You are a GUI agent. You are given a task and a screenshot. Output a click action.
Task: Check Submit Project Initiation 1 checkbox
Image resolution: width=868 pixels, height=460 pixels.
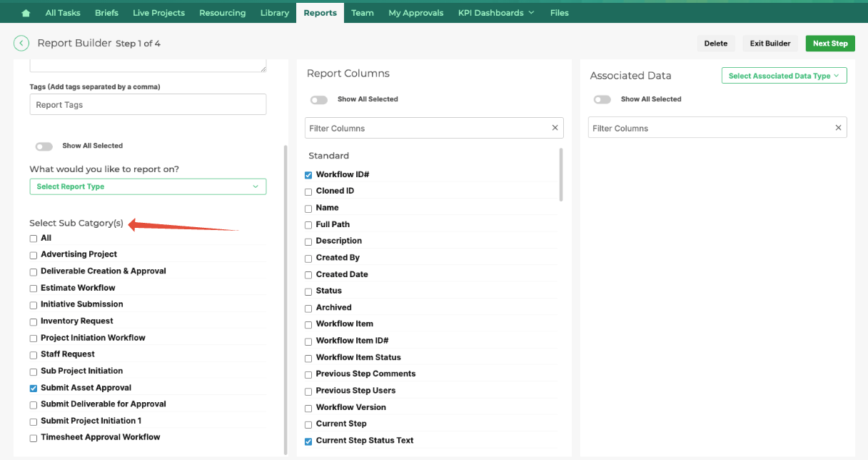34,421
